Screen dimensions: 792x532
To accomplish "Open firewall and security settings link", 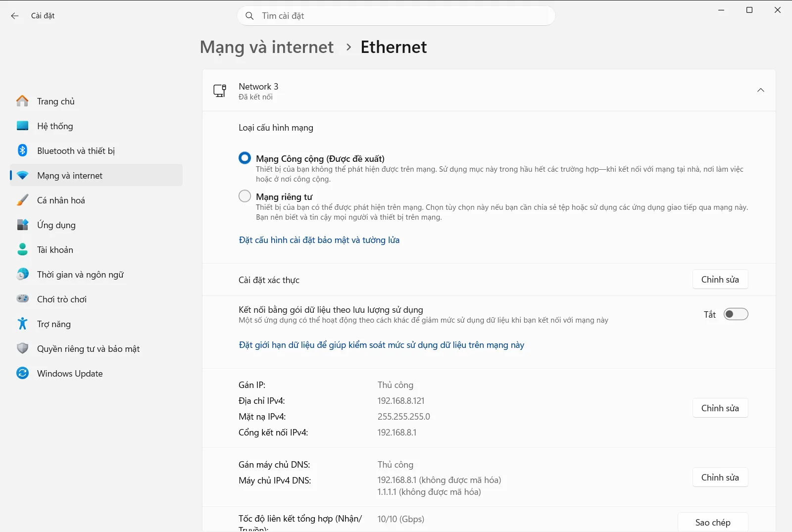I will (x=319, y=240).
